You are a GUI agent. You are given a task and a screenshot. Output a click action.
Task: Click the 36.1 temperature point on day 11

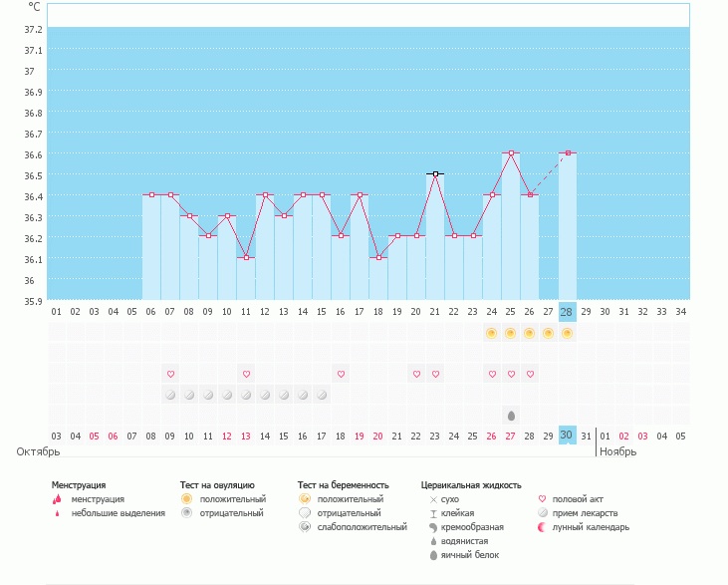pos(246,257)
